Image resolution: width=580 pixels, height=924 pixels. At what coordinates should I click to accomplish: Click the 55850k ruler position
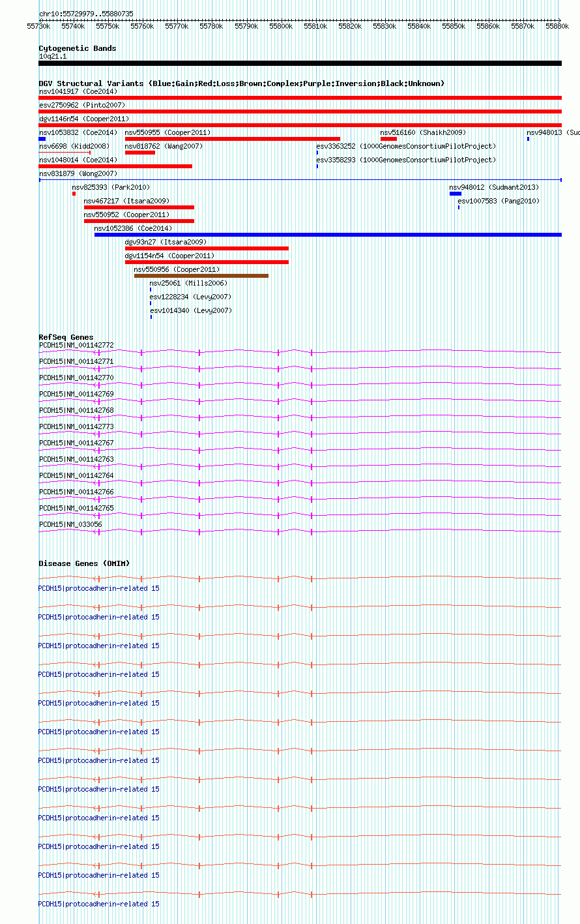[x=454, y=26]
